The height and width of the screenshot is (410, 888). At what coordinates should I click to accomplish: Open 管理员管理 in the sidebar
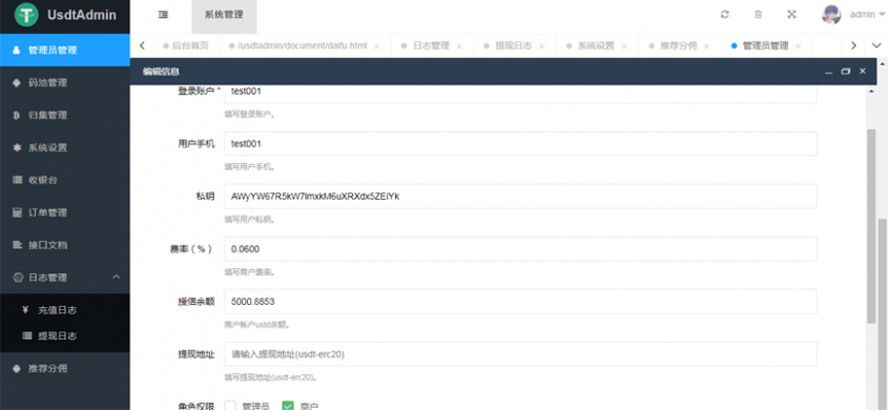pos(65,50)
